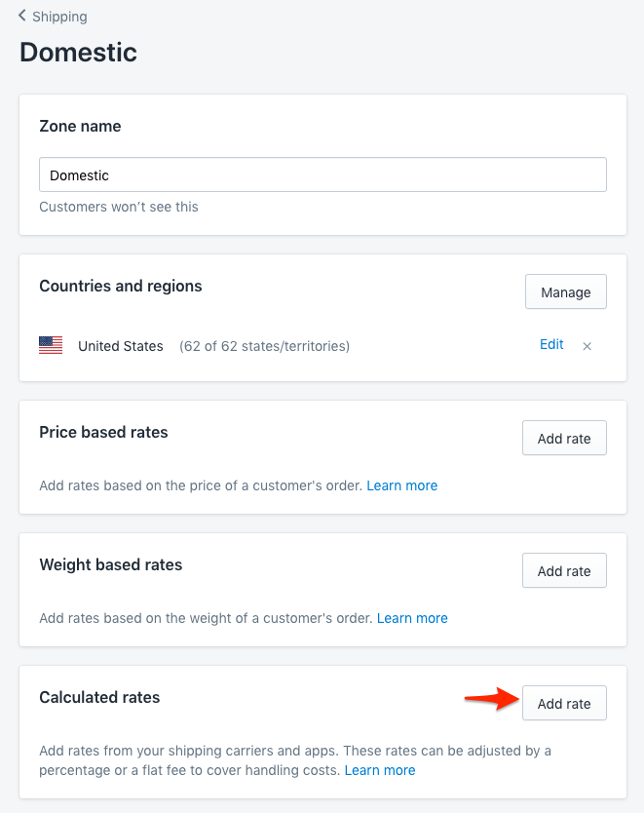Viewport: 644px width, 813px height.
Task: Open the Edit link for United States
Action: [551, 344]
